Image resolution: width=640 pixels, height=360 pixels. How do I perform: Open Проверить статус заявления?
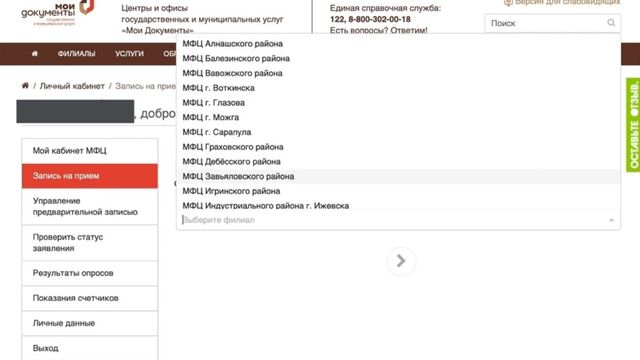[90, 242]
